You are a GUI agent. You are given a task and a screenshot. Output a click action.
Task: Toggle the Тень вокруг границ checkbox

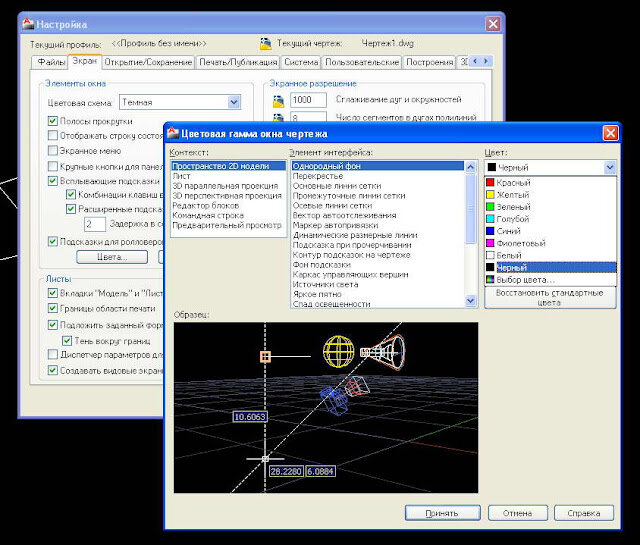67,340
